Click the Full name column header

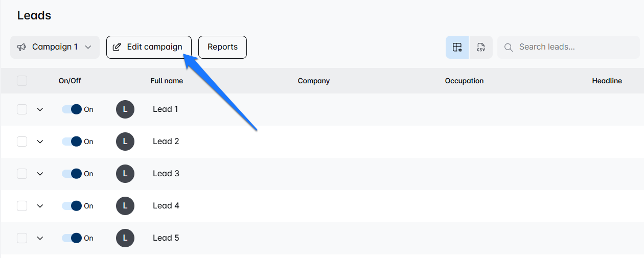tap(167, 81)
